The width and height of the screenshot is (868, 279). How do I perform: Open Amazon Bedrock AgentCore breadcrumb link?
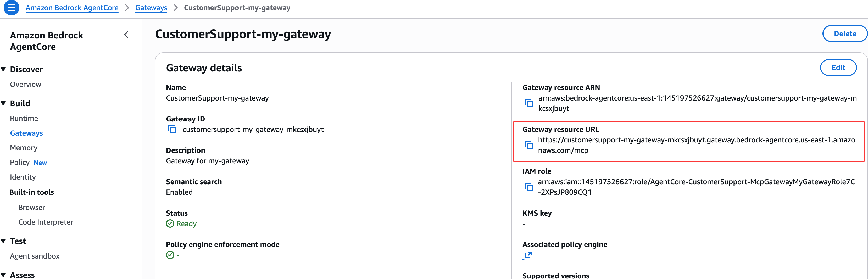pyautogui.click(x=72, y=8)
